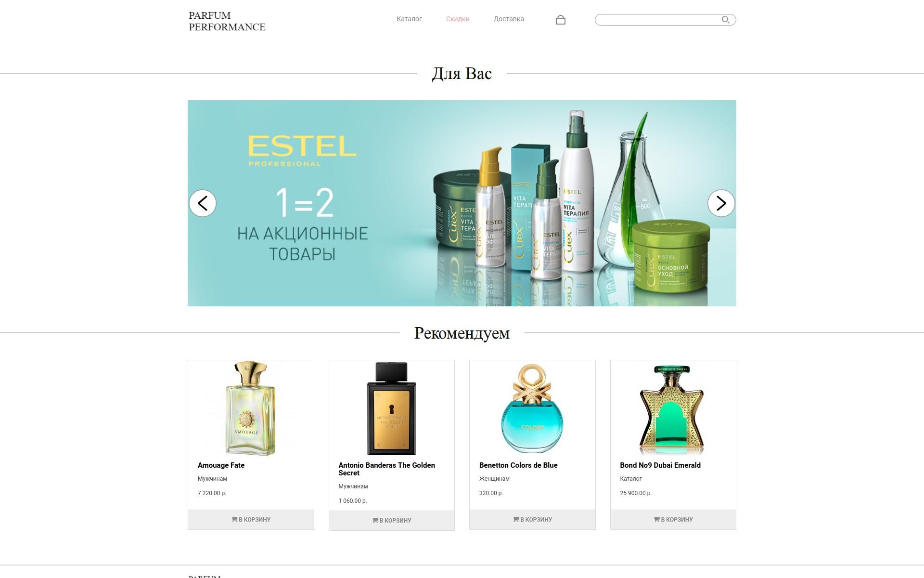Open the Скидки menu item
Screen dimensions: 924x578
[x=458, y=19]
